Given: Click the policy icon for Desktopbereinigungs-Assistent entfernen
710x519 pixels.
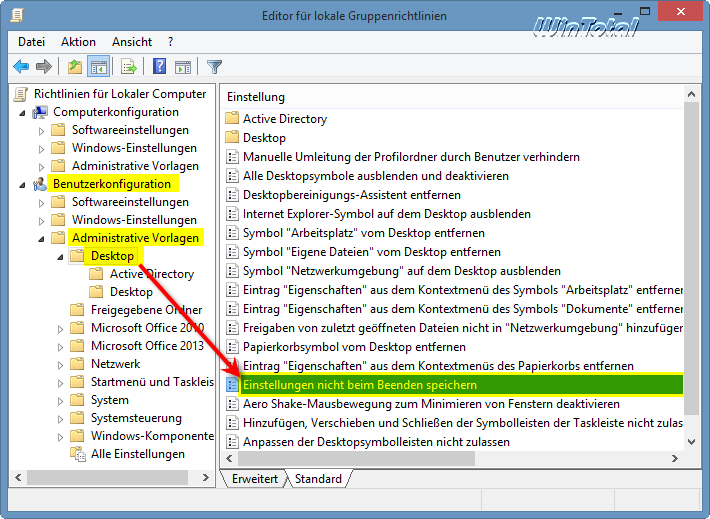Looking at the screenshot, I should point(232,195).
